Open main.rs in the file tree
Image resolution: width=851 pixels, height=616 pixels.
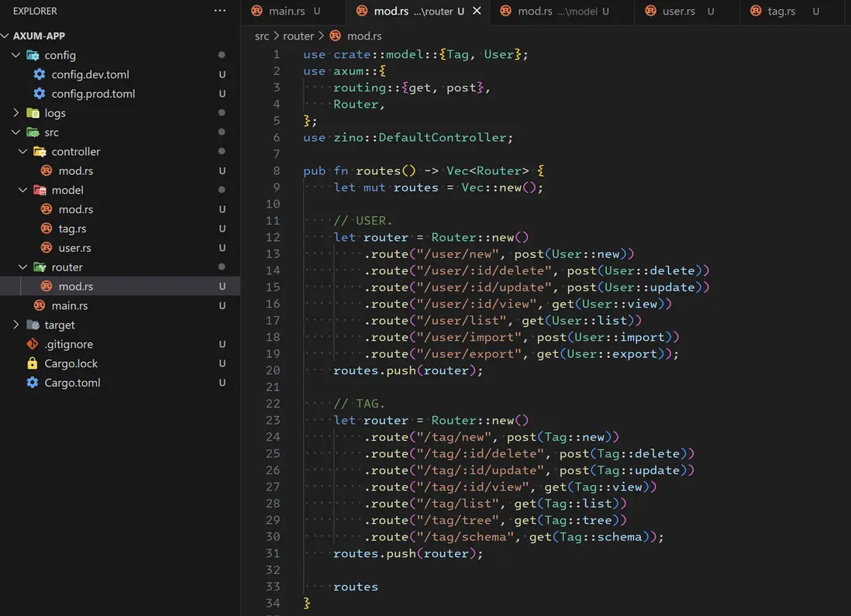click(69, 305)
